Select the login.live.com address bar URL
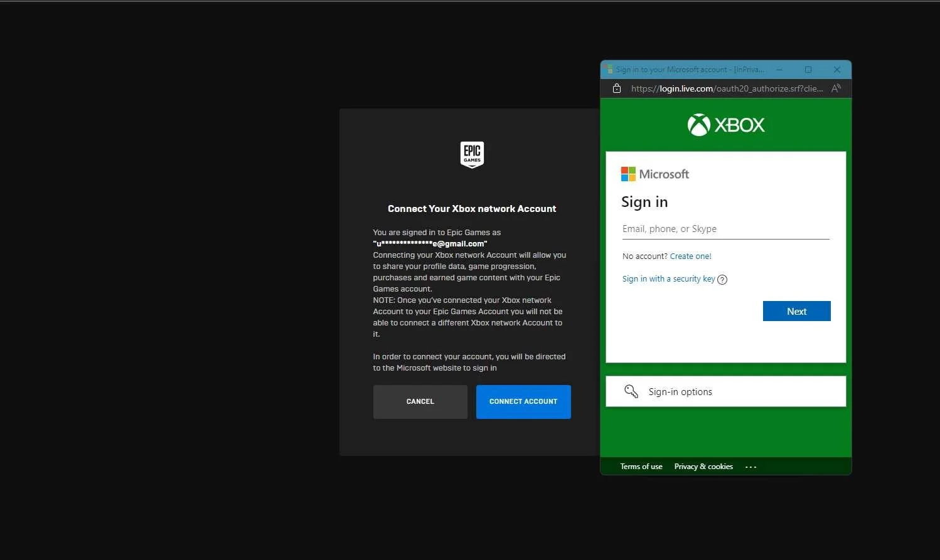Screen dimensions: 940x560 tap(727, 88)
